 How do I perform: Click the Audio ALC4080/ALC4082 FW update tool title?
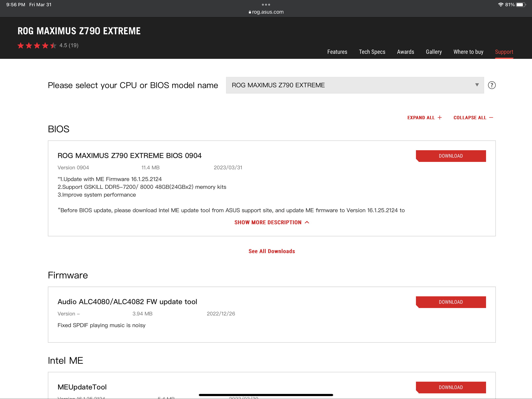(127, 302)
